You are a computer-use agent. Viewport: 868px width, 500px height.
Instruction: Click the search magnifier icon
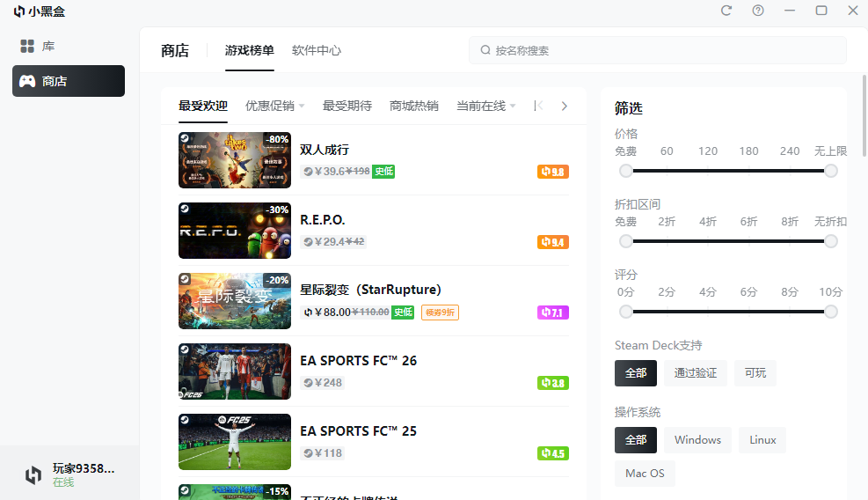tap(485, 50)
